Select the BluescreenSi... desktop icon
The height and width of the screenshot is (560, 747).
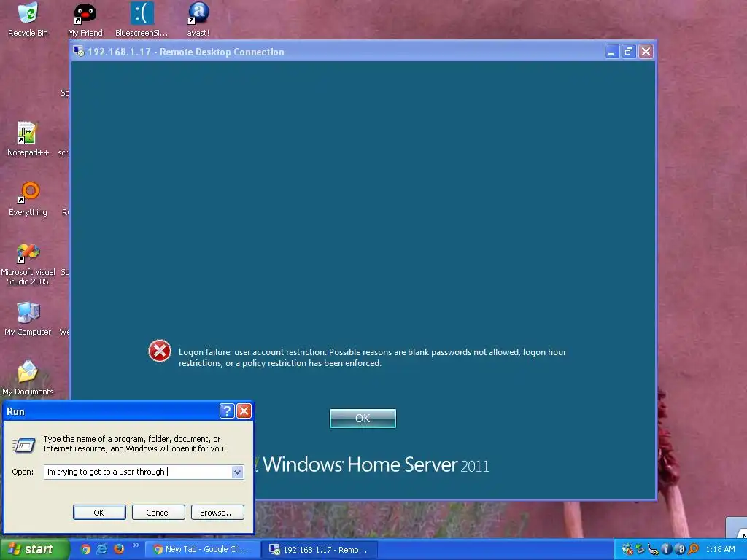[142, 19]
